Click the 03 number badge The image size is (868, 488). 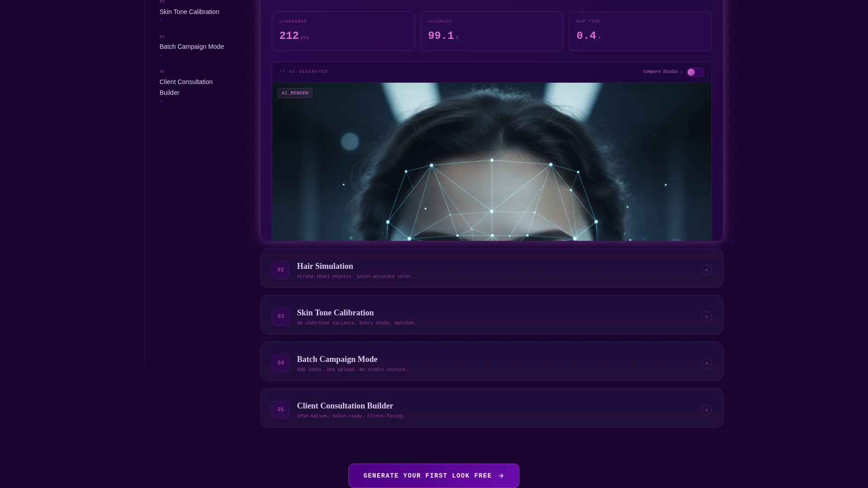click(280, 317)
